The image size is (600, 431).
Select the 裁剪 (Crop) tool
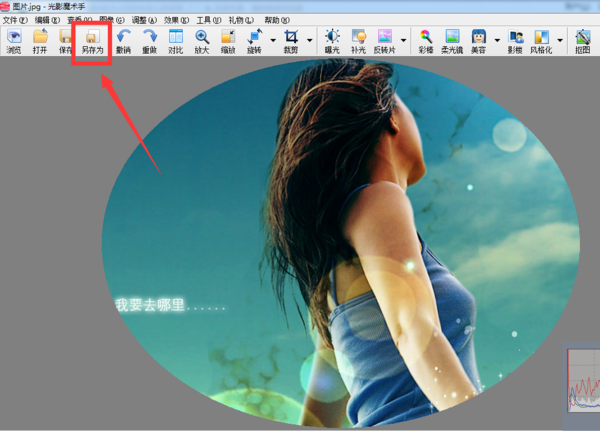pos(291,41)
